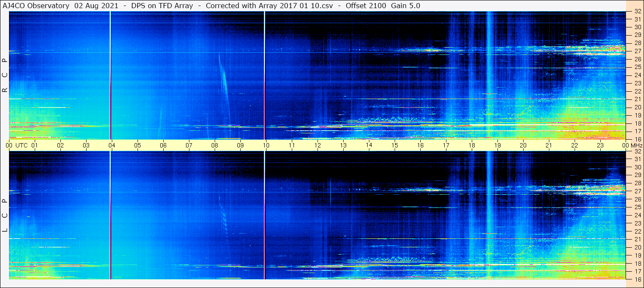The height and width of the screenshot is (288, 644).
Task: Select the 08 hour mark on time axis
Action: 215,145
